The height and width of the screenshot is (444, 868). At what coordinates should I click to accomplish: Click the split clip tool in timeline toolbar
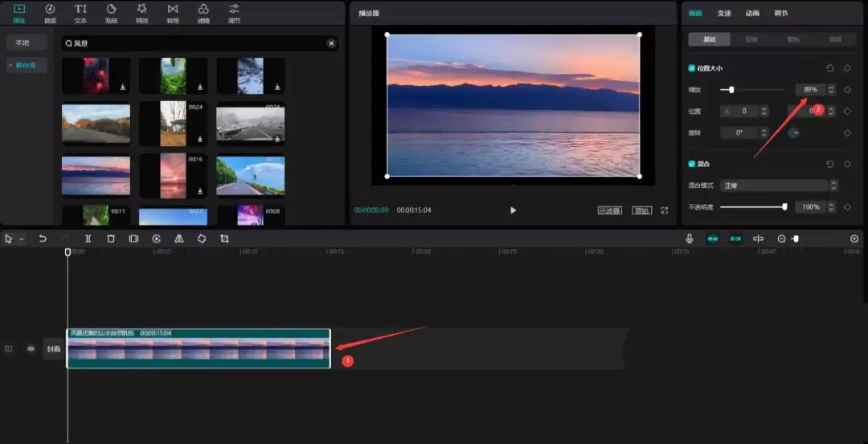coord(88,238)
